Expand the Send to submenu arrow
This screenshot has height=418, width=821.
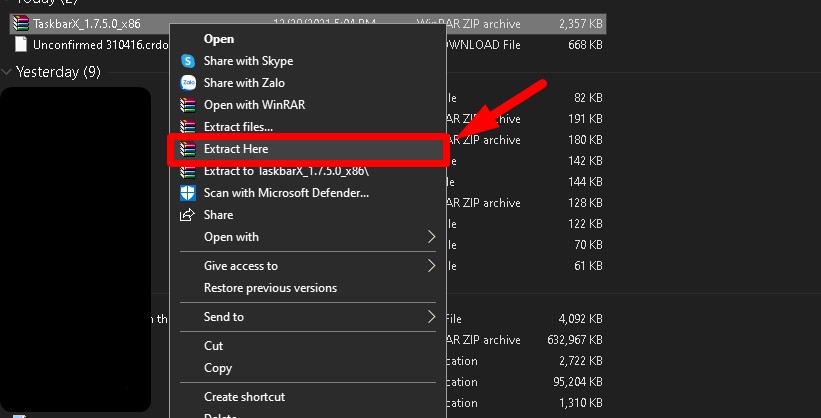pyautogui.click(x=432, y=317)
